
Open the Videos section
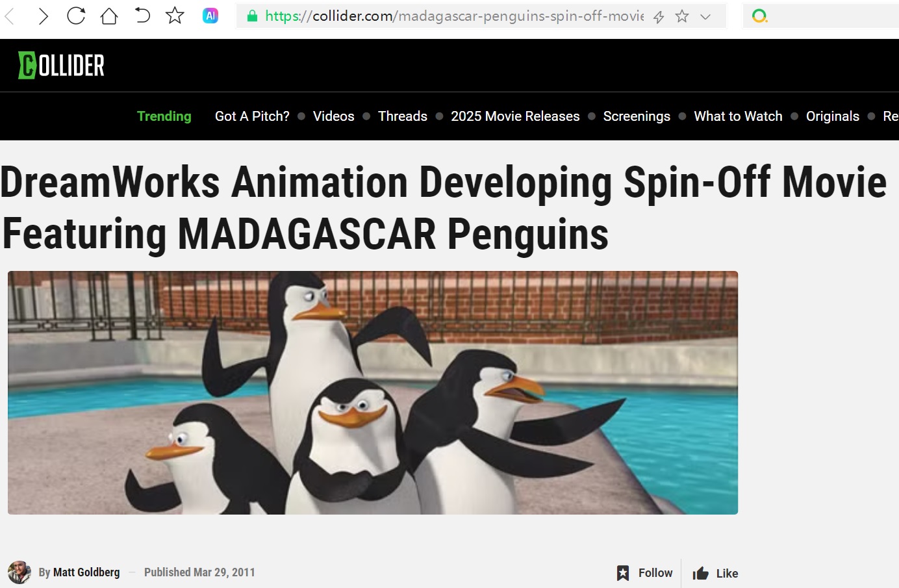coord(334,116)
